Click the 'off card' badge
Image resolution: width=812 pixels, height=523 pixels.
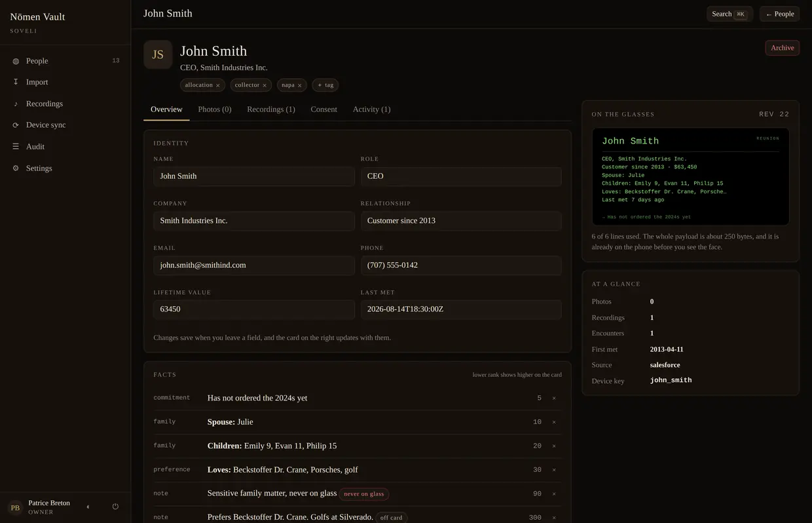click(392, 518)
